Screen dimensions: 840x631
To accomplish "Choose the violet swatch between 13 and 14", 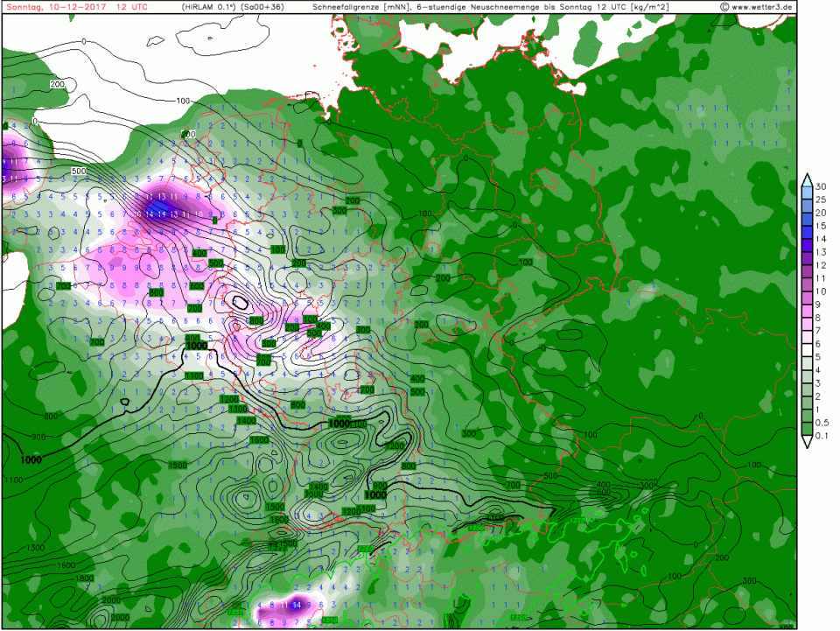I will click(x=807, y=245).
